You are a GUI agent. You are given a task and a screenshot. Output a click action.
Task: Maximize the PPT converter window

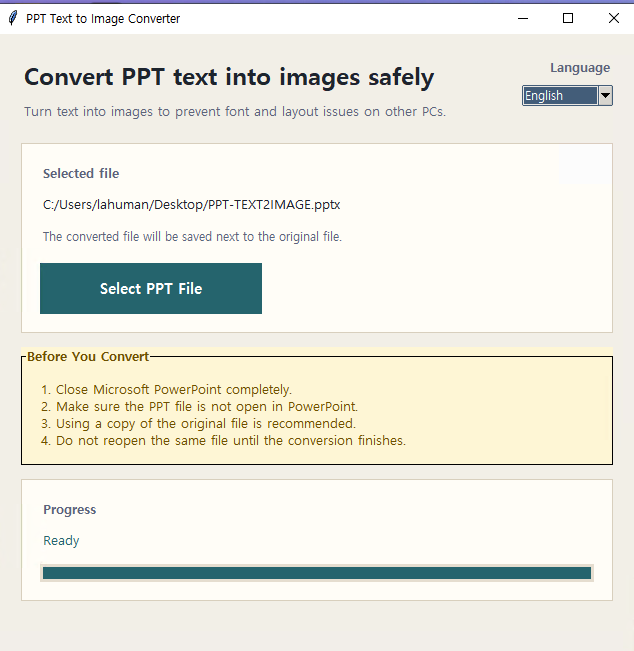tap(568, 18)
